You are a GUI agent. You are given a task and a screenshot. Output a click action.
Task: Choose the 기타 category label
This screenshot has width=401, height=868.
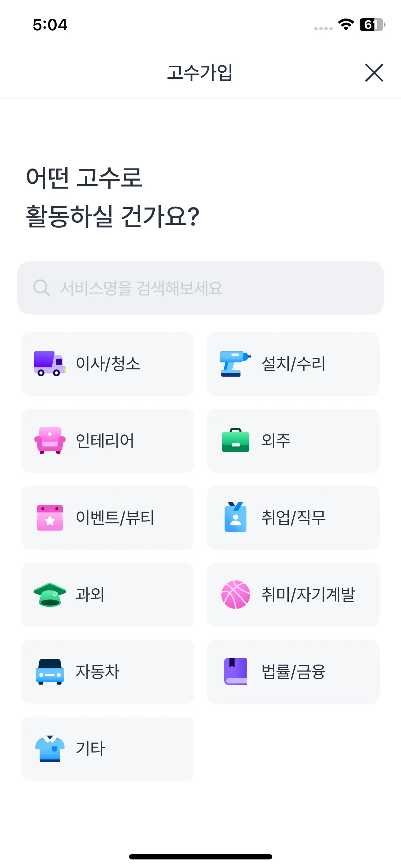tap(91, 748)
